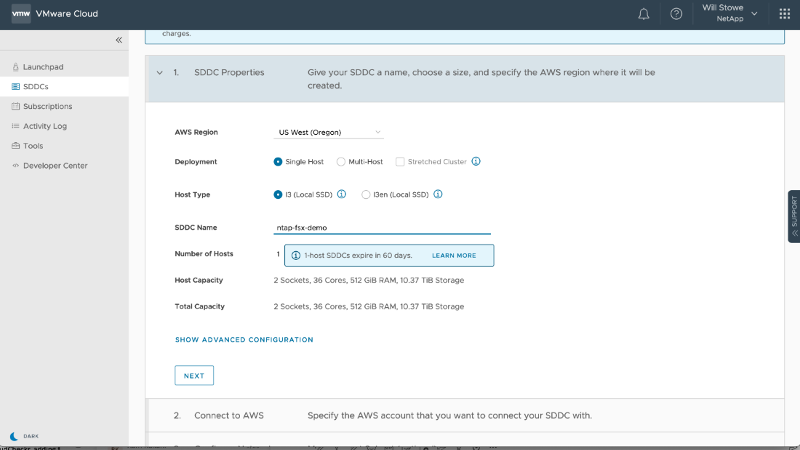This screenshot has height=450, width=800.
Task: Click the LEARN MORE link
Action: coord(454,256)
